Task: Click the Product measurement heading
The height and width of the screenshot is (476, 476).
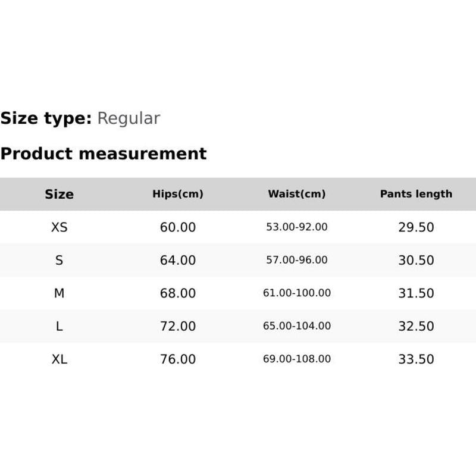Action: pos(104,154)
